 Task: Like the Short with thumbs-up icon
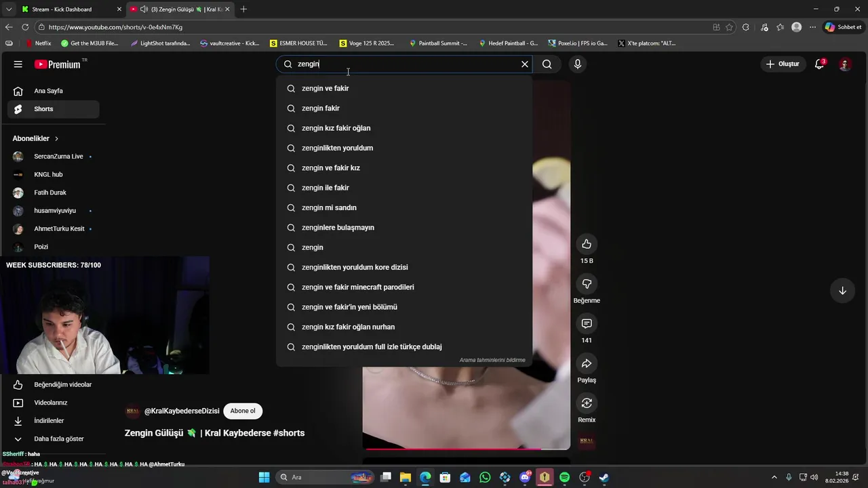pyautogui.click(x=587, y=244)
